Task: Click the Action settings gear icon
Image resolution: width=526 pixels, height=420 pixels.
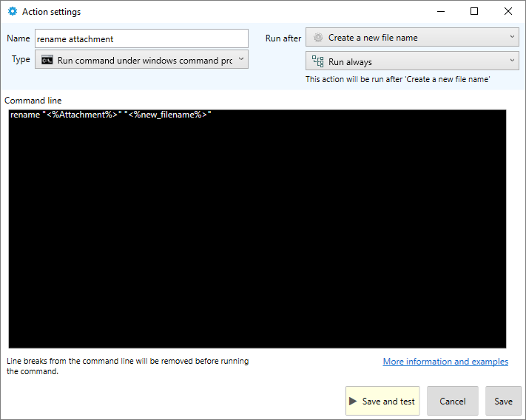Action: tap(13, 11)
